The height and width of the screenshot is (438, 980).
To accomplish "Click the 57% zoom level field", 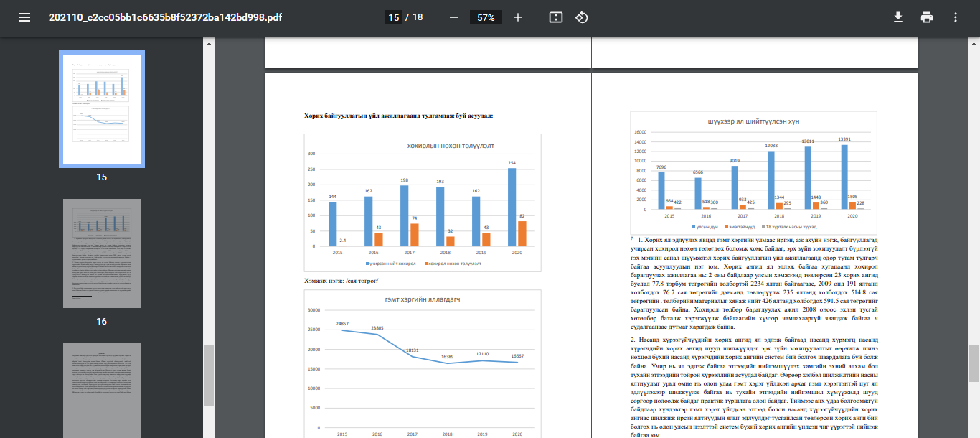I will click(486, 17).
